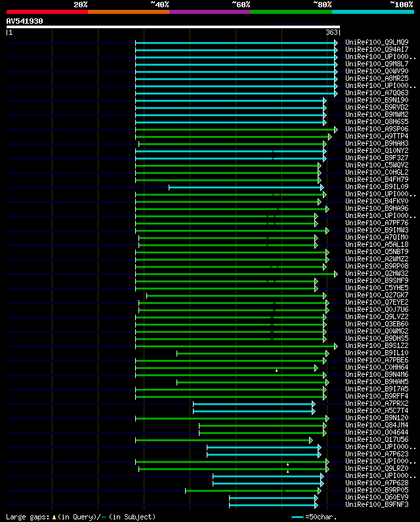Click the arrowhead of the A7PRX2 hit
420x522 pixels.
pos(314,404)
